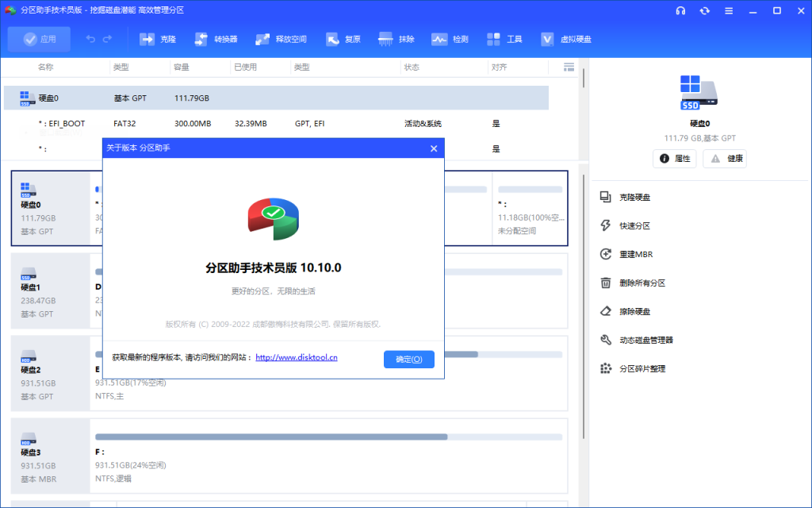Image resolution: width=812 pixels, height=508 pixels.
Task: Click the large SSD disk icon in side panel
Action: (x=699, y=92)
